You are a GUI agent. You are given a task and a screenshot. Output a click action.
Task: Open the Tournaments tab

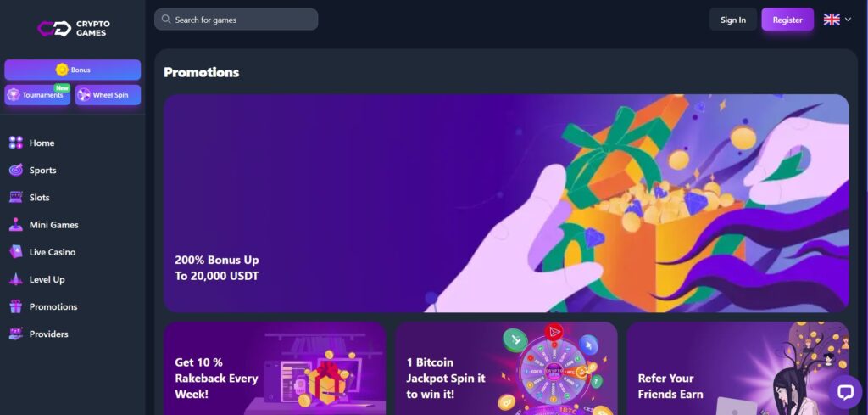point(37,95)
